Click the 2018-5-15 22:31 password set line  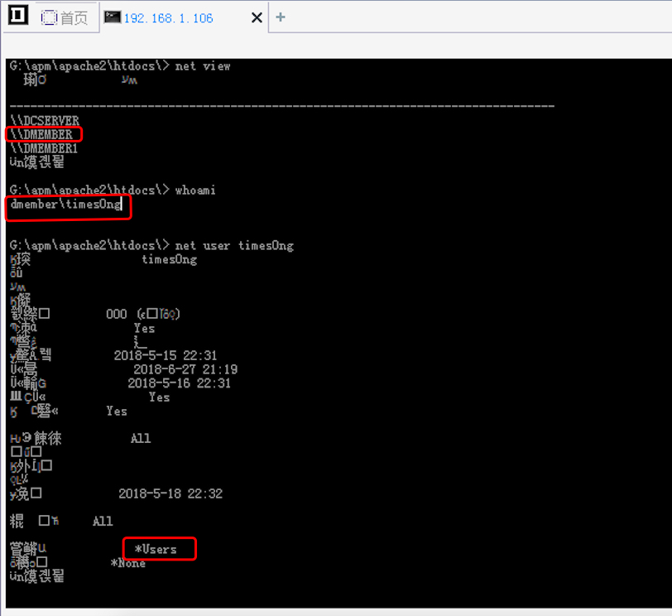pos(166,355)
